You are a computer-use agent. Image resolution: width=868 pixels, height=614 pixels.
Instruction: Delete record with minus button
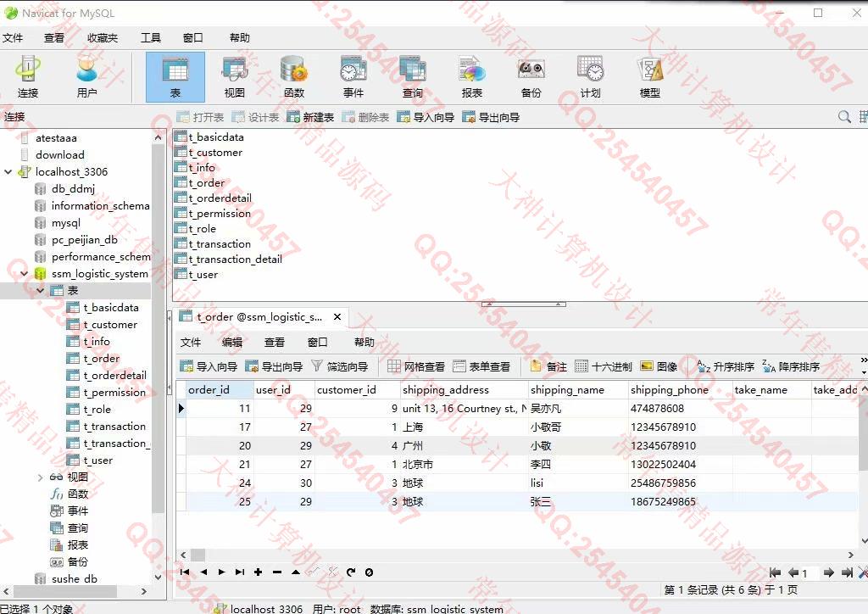pos(277,572)
